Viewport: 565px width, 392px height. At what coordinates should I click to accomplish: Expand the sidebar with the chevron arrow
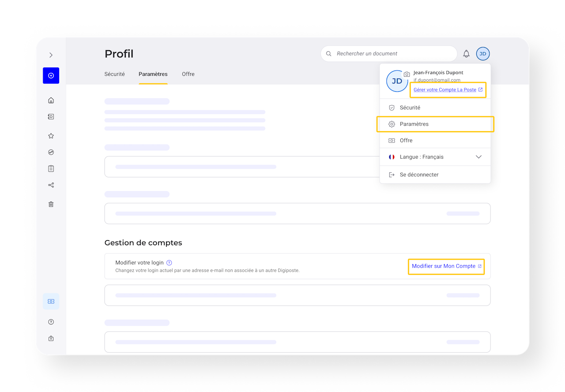51,55
